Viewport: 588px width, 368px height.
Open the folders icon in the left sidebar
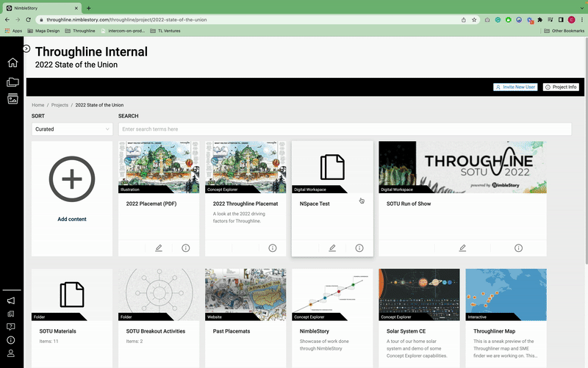pyautogui.click(x=12, y=82)
